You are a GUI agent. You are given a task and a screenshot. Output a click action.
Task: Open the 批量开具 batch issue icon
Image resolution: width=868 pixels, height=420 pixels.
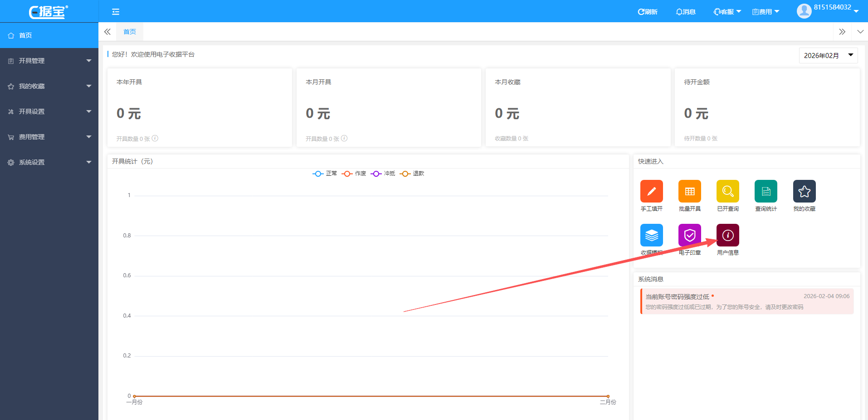[689, 191]
